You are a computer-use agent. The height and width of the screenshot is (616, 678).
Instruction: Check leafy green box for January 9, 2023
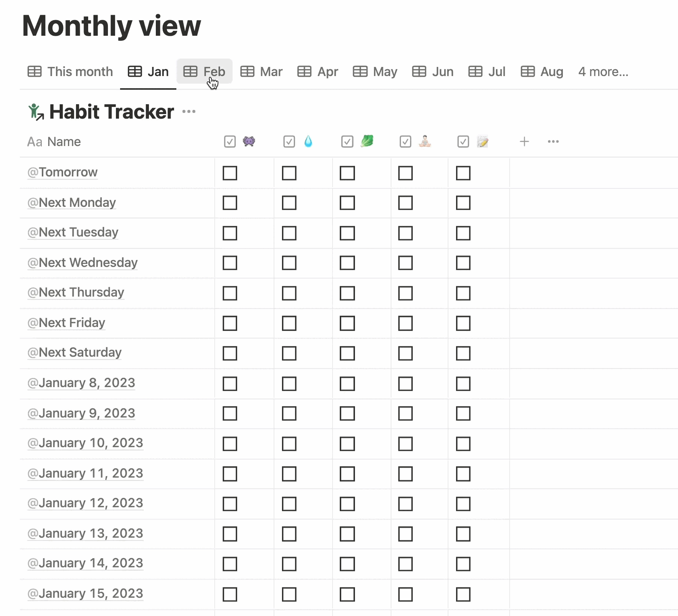tap(347, 413)
